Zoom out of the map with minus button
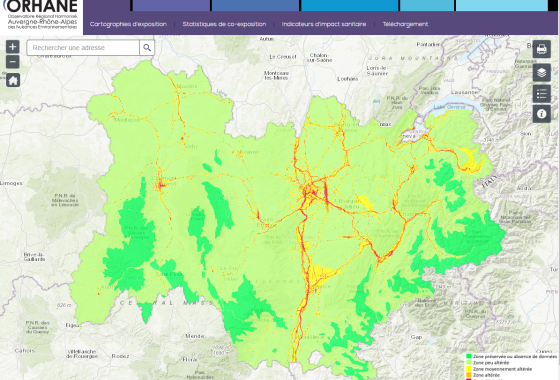The width and height of the screenshot is (560, 380). coord(12,62)
